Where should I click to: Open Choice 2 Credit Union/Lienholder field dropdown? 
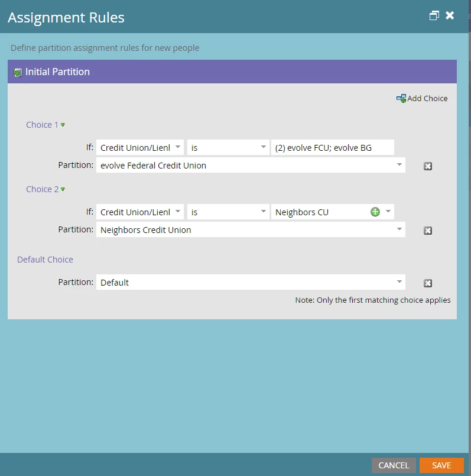(178, 211)
